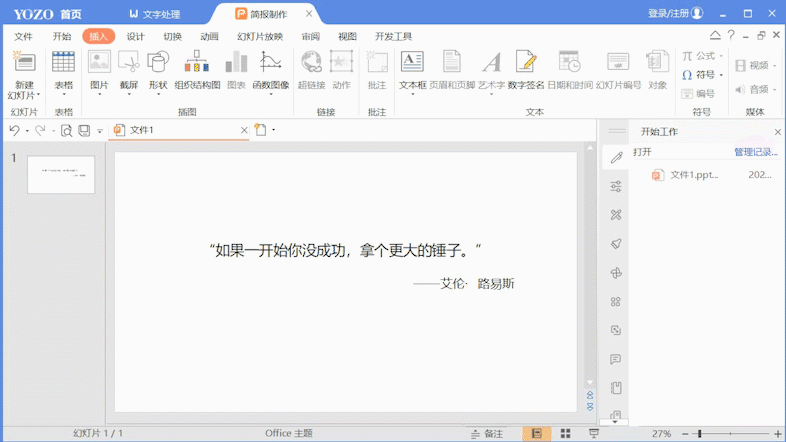Image resolution: width=786 pixels, height=442 pixels.
Task: Collapse the ribbon with the up arrow
Action: pyautogui.click(x=715, y=35)
